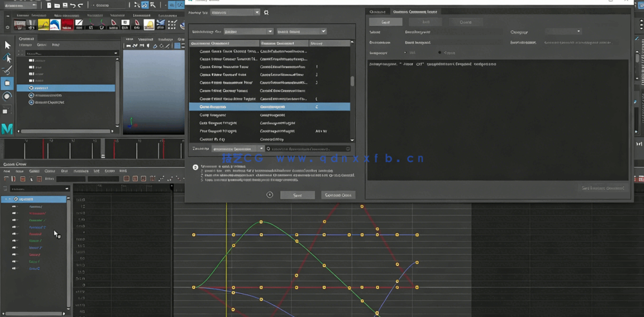644x317 pixels.
Task: Click the button right of Save
Action: pos(337,195)
